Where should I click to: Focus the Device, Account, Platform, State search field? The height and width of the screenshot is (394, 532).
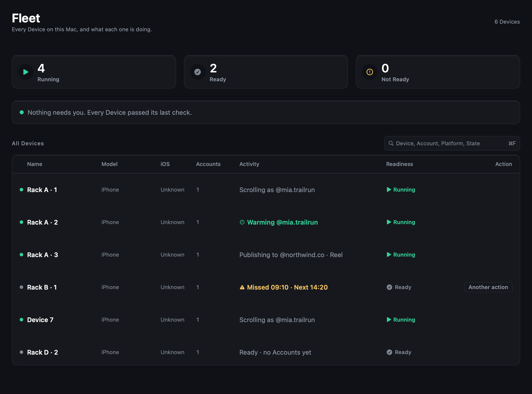452,143
